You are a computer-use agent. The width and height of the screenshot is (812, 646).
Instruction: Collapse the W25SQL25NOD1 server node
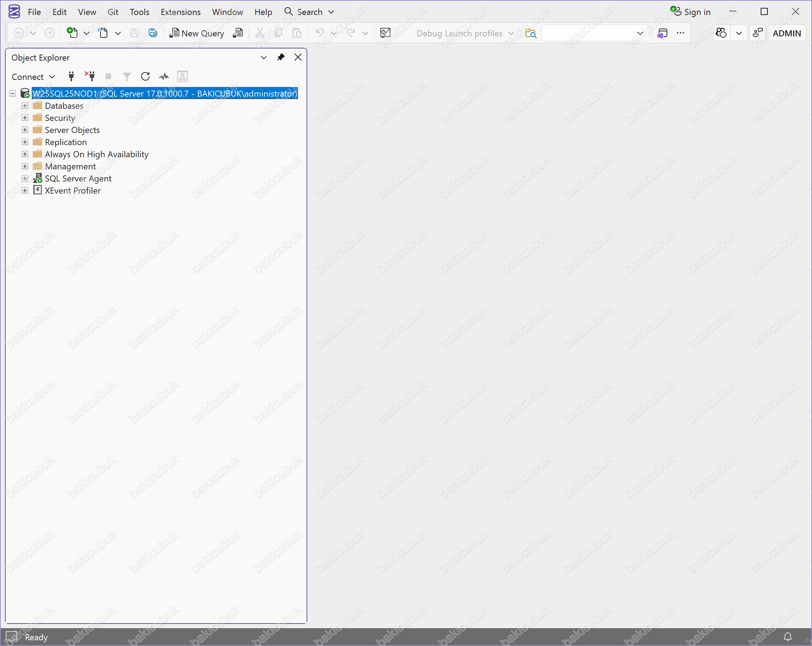(x=12, y=93)
